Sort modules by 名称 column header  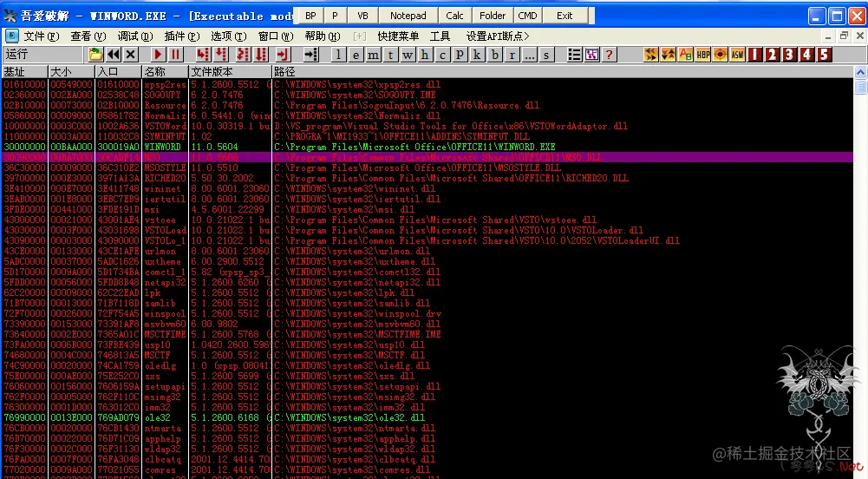(x=166, y=72)
